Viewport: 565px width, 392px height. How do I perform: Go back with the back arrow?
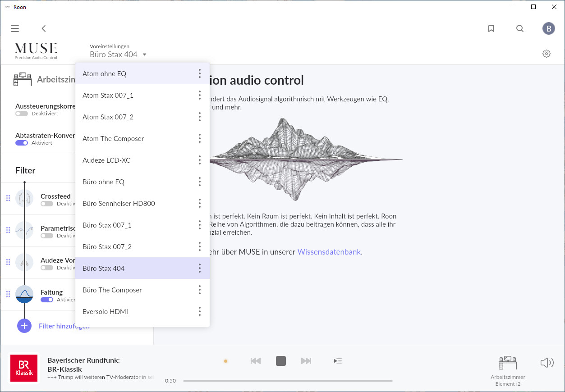click(x=44, y=28)
